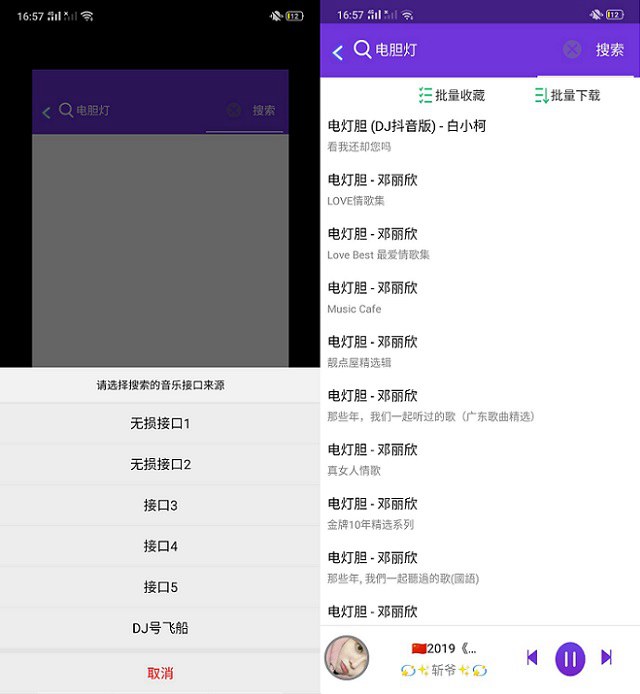The width and height of the screenshot is (640, 694).
Task: Tap dimmed magnifier icon on left screen
Action: (x=66, y=110)
